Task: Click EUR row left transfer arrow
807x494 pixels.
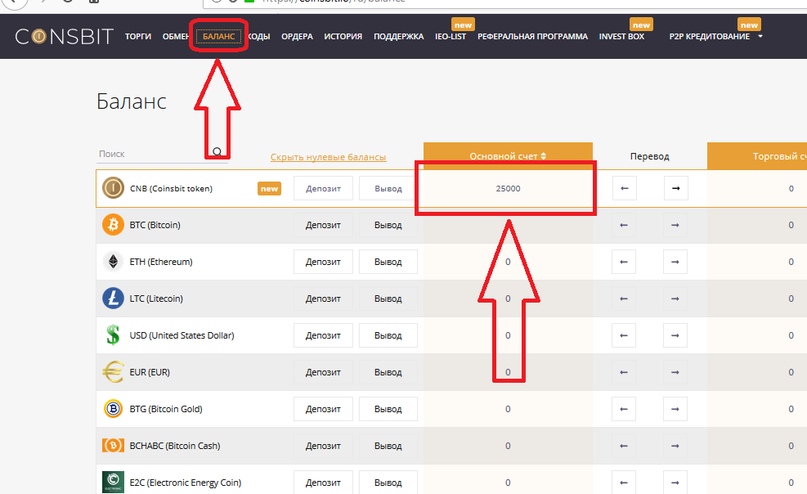Action: click(x=624, y=372)
